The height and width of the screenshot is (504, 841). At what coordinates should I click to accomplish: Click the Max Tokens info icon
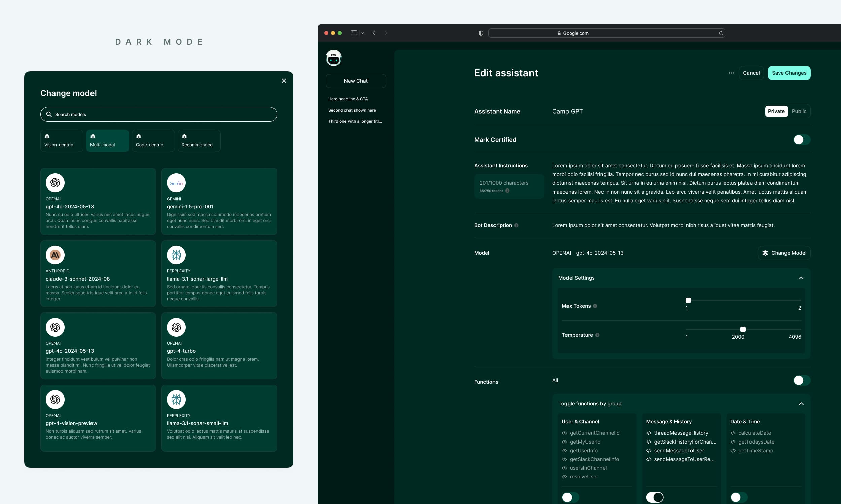pos(595,306)
